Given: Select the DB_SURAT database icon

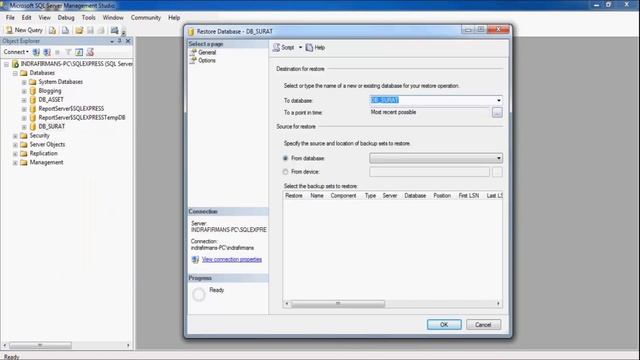Looking at the screenshot, I should (33, 127).
